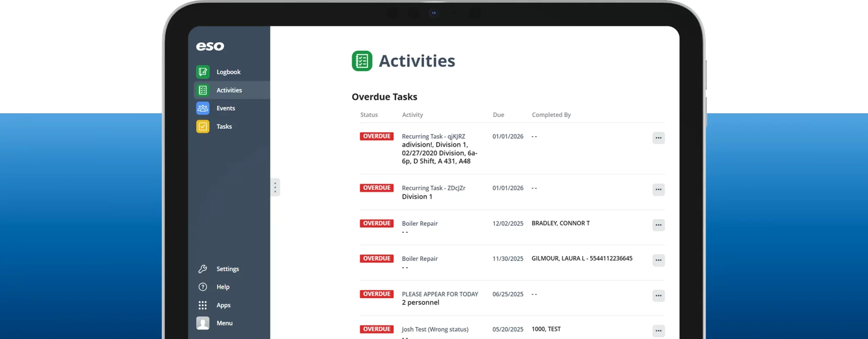The width and height of the screenshot is (868, 339).
Task: Click OVERDUE badge for 11/30/2025 Boiler Repair
Action: 377,258
